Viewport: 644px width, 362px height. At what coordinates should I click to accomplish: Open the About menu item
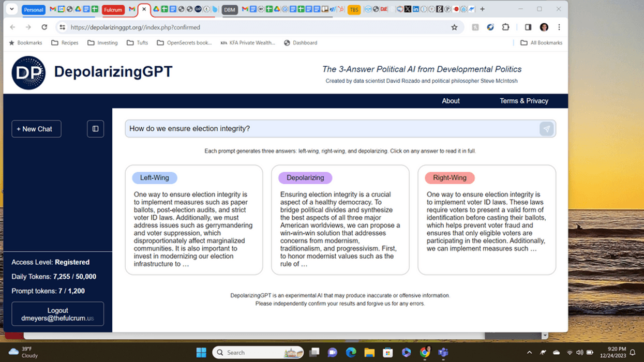pyautogui.click(x=451, y=101)
